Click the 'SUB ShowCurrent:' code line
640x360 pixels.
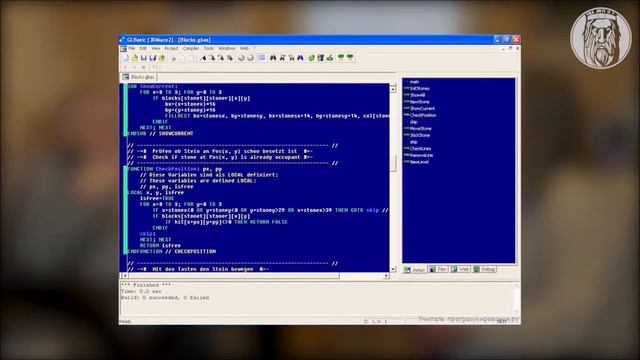point(153,87)
